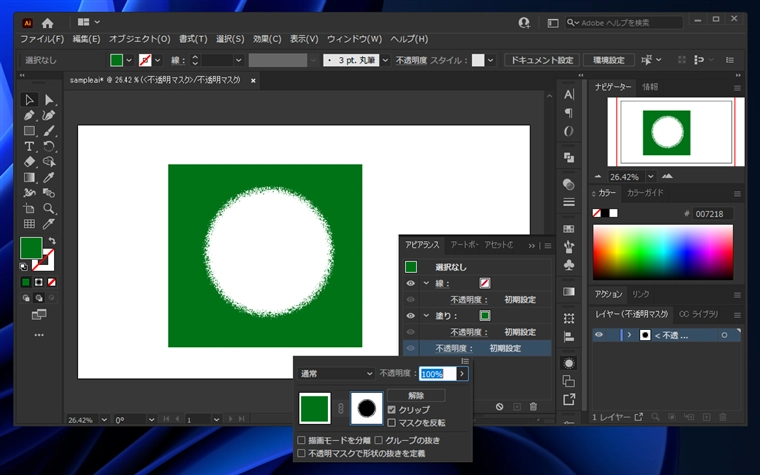The image size is (760, 475).
Task: Open the status bar zoom dropdown
Action: [x=104, y=420]
